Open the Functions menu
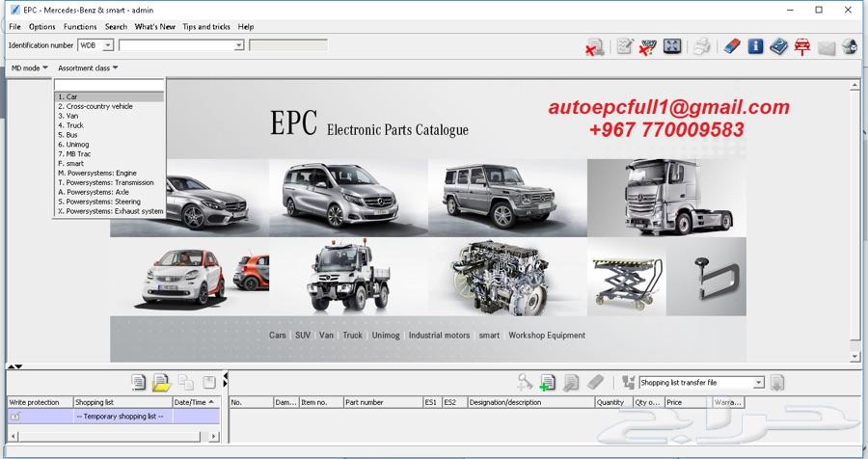Screen dimensions: 868x459 80,27
